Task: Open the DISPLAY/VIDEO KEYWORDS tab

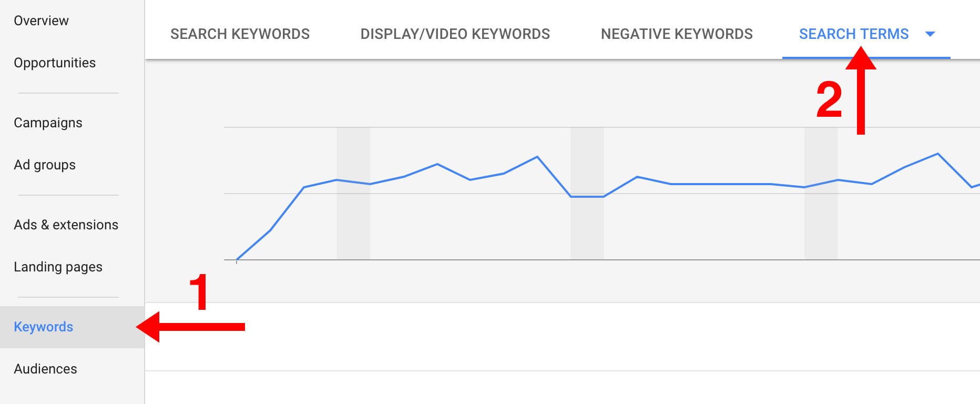Action: (x=455, y=34)
